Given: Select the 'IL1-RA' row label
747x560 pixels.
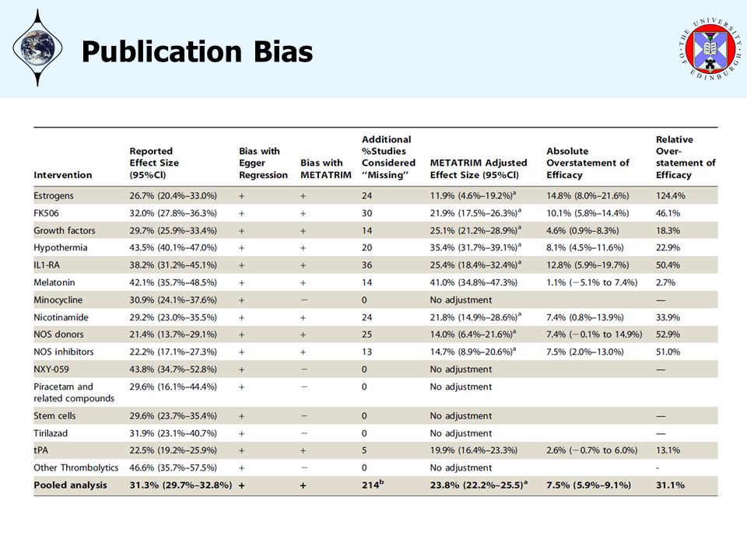Looking at the screenshot, I should (x=47, y=264).
